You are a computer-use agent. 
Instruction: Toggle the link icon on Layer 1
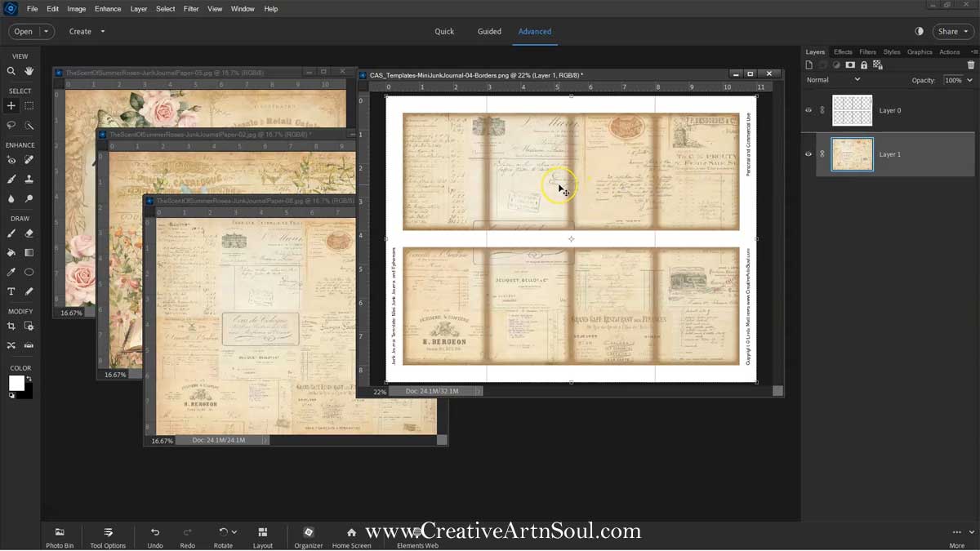(822, 154)
